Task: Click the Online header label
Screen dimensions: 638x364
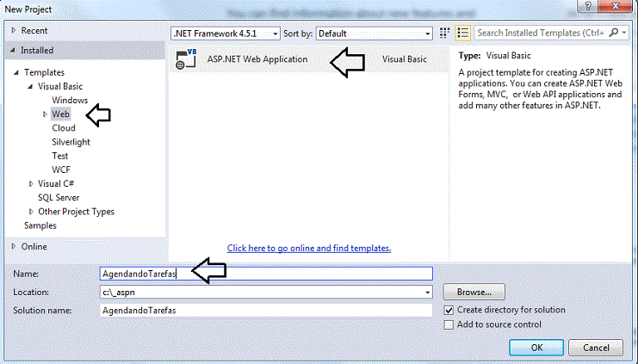Action: [x=34, y=246]
